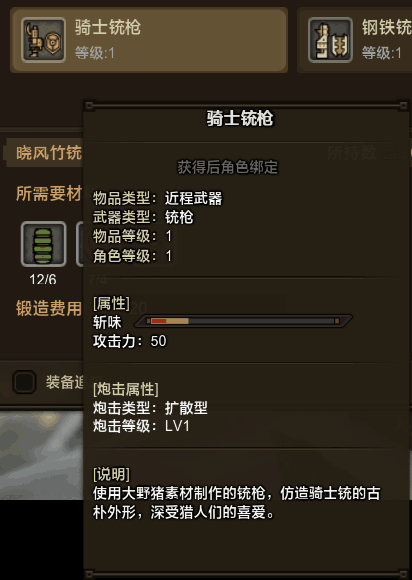Enable the 装备追踪 tracking checkbox
The height and width of the screenshot is (580, 412).
[24, 382]
